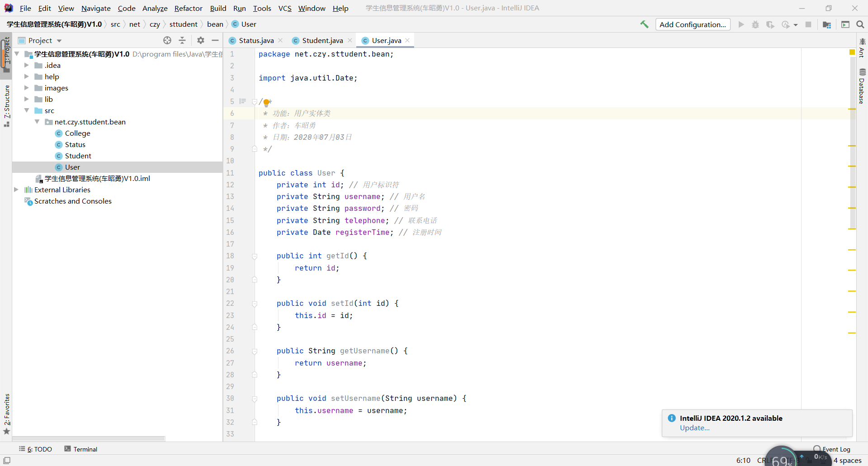868x466 pixels.
Task: Open the Refactor menu
Action: pos(189,8)
